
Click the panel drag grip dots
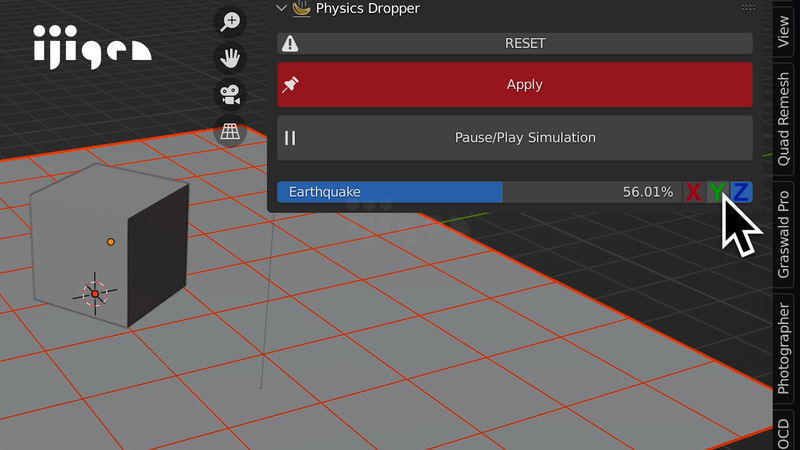tap(748, 8)
